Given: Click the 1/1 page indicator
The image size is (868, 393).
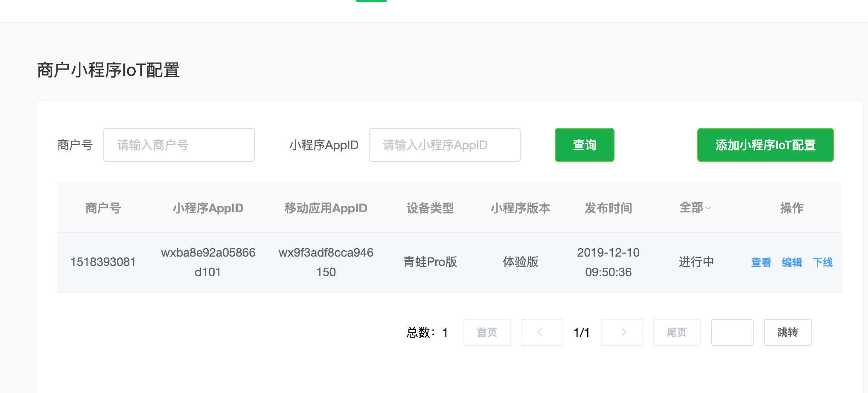Looking at the screenshot, I should coord(582,332).
